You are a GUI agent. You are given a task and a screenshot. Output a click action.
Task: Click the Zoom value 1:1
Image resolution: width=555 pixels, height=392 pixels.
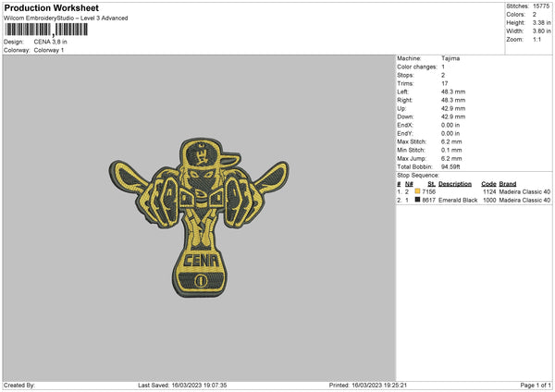click(x=536, y=39)
